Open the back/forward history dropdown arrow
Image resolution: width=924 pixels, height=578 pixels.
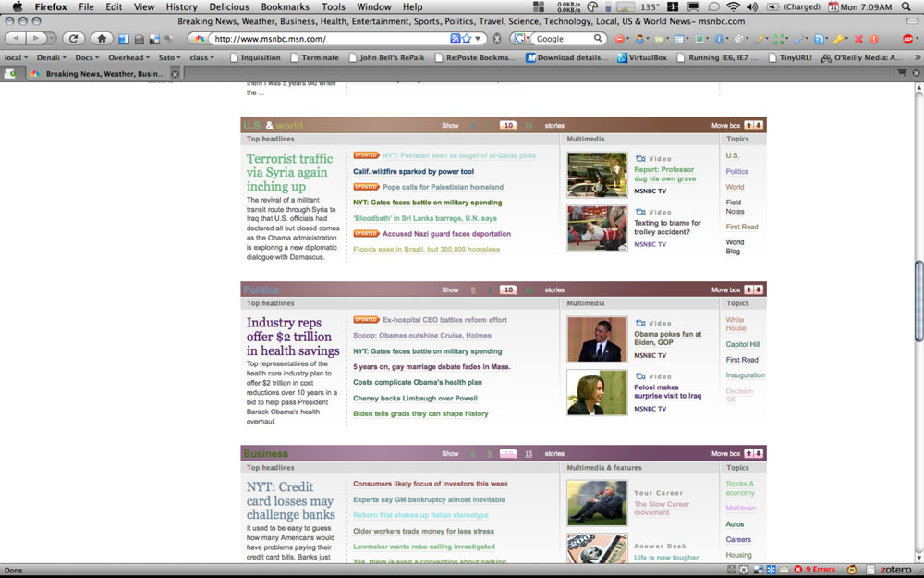tap(53, 38)
